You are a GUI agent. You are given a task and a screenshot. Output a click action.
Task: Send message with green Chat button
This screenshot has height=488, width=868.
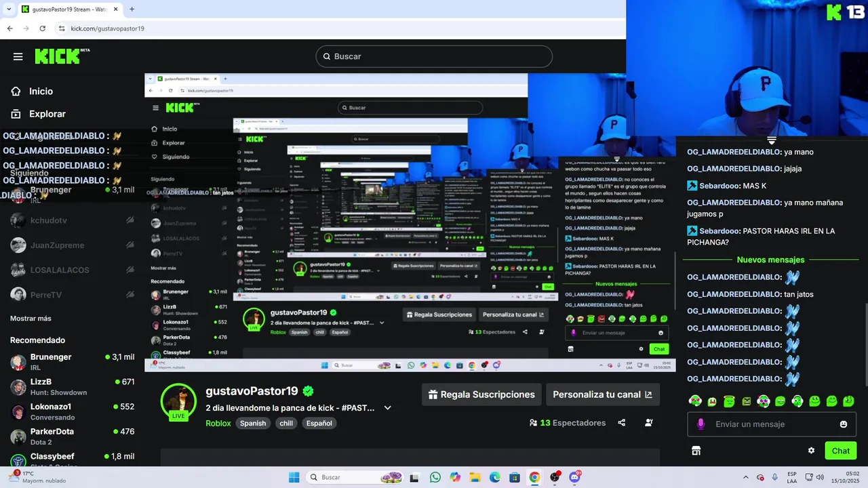pos(841,451)
